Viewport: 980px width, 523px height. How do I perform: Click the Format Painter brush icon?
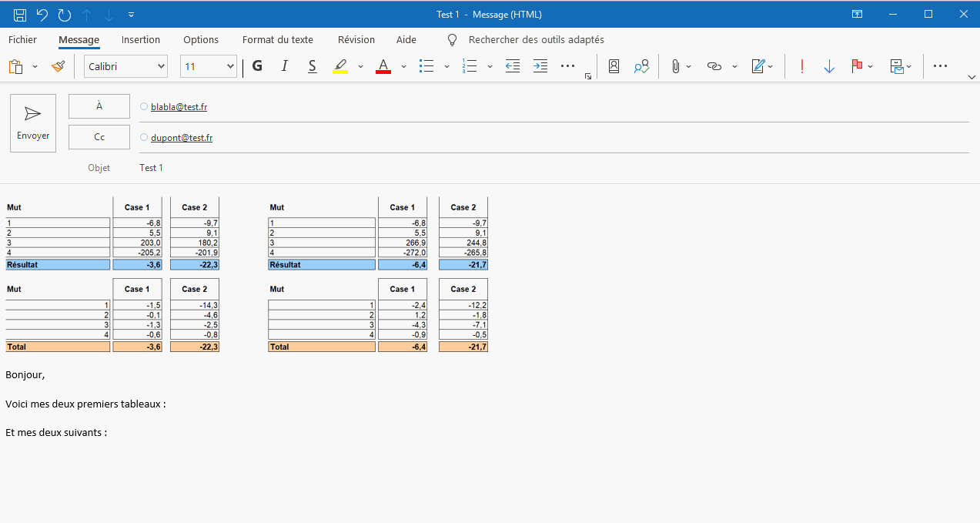tap(58, 67)
